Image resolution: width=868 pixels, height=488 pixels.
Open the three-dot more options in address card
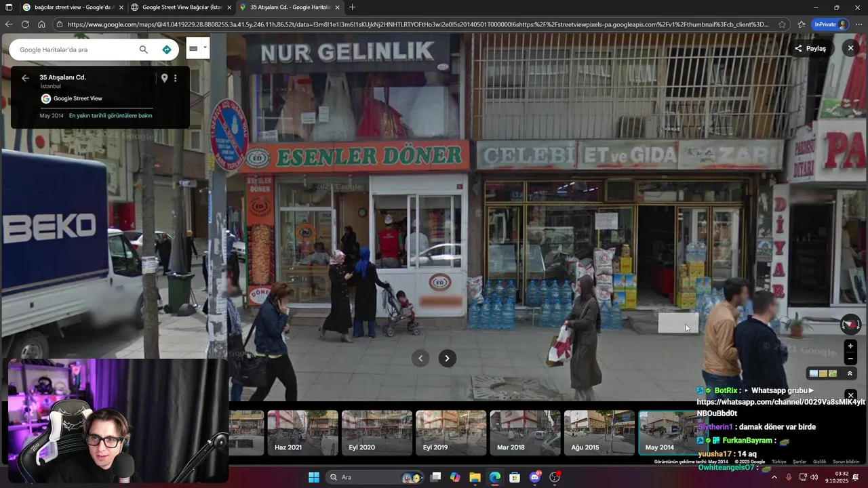(175, 78)
